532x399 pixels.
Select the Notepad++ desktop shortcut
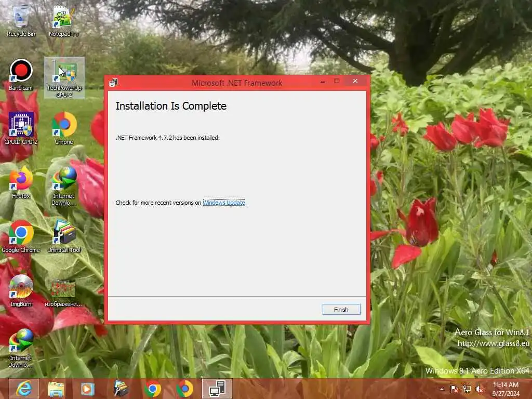[63, 21]
